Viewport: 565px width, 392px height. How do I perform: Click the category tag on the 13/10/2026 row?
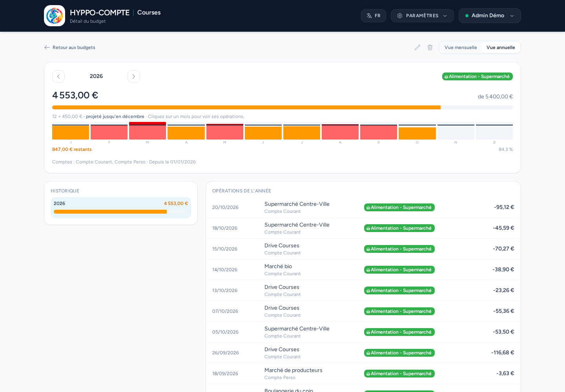399,290
